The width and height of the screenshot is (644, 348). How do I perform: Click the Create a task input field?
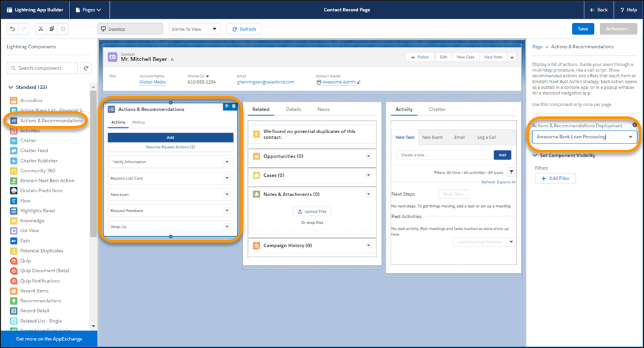click(443, 155)
